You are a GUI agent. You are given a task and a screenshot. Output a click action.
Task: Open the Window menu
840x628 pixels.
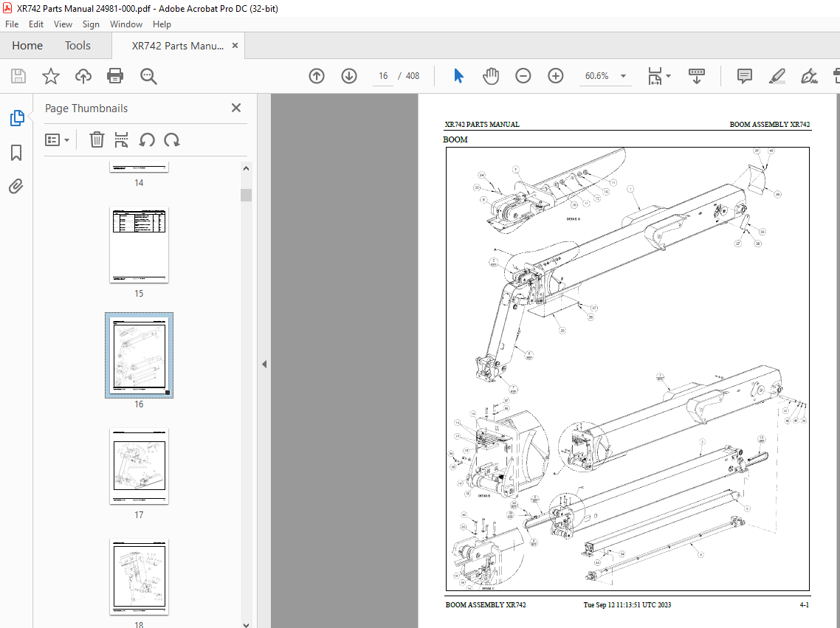coord(126,24)
